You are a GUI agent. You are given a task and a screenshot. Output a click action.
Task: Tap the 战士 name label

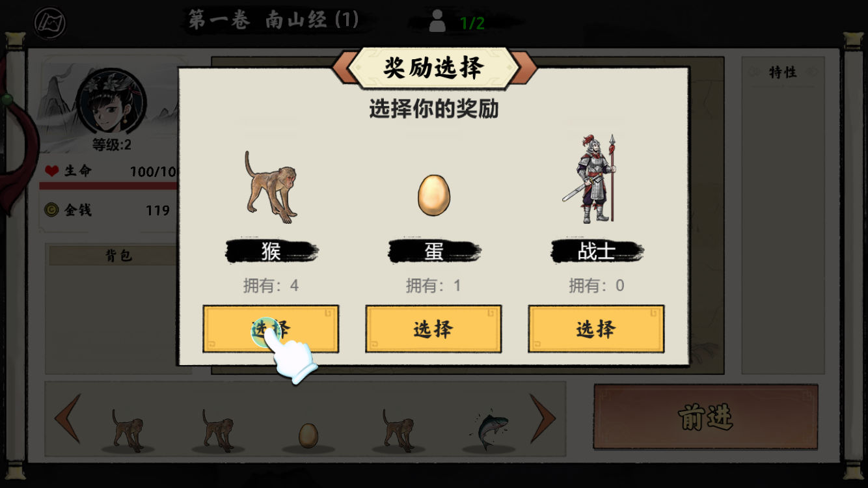pyautogui.click(x=597, y=252)
